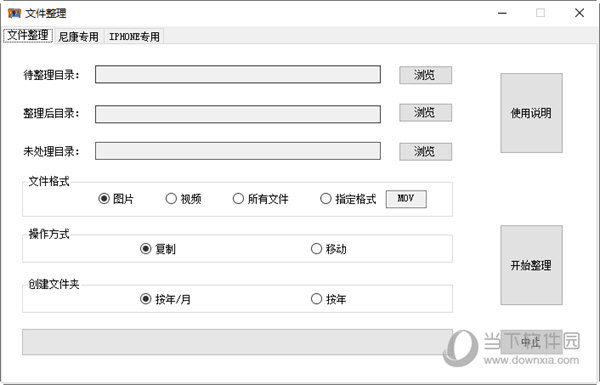Start organizing with 开始整理

(532, 265)
